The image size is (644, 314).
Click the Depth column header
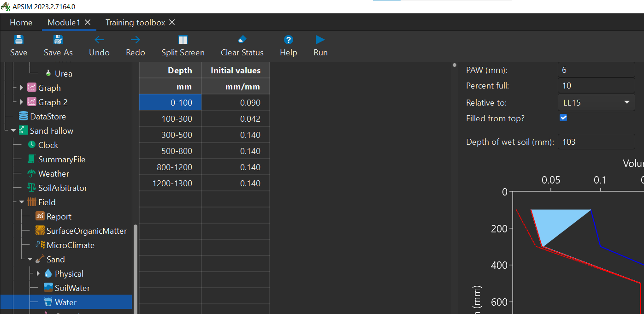tap(170, 70)
